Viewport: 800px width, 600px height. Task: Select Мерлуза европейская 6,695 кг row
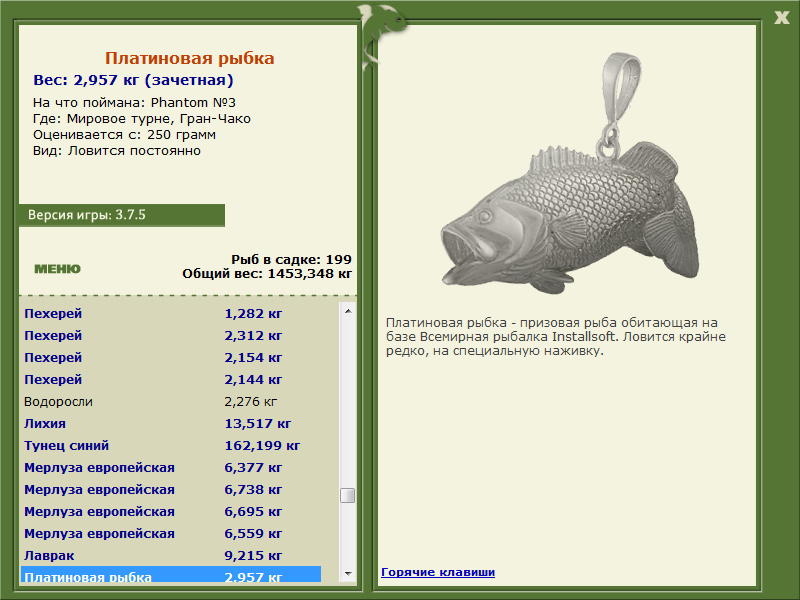pyautogui.click(x=171, y=511)
